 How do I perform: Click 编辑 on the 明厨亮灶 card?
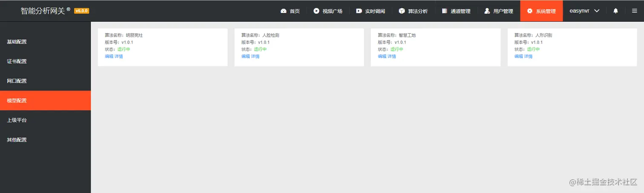click(x=109, y=56)
